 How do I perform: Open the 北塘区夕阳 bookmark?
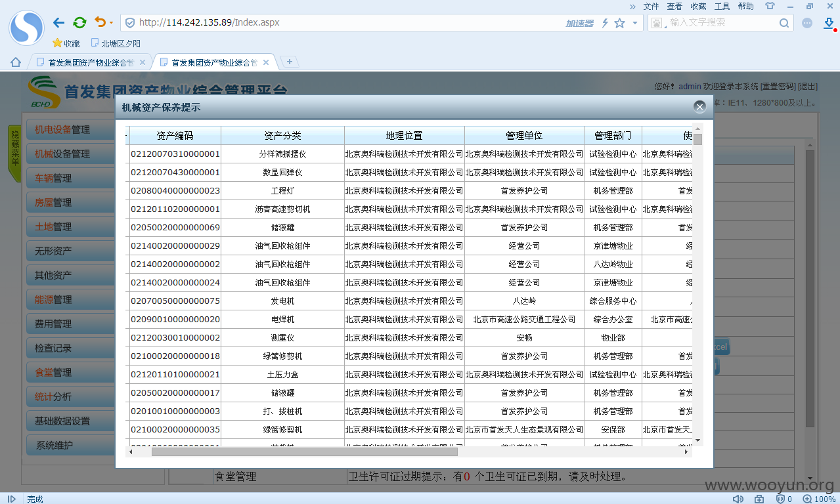coord(116,43)
